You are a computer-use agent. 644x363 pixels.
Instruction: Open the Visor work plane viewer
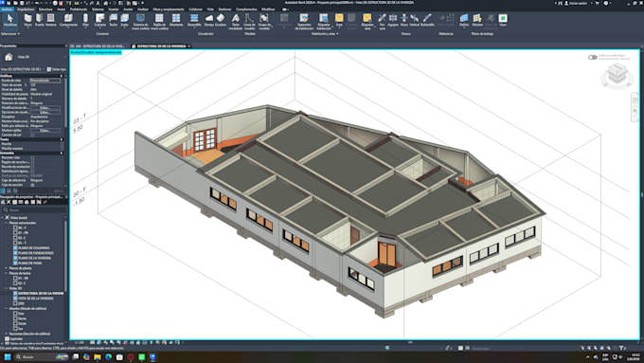tap(503, 20)
